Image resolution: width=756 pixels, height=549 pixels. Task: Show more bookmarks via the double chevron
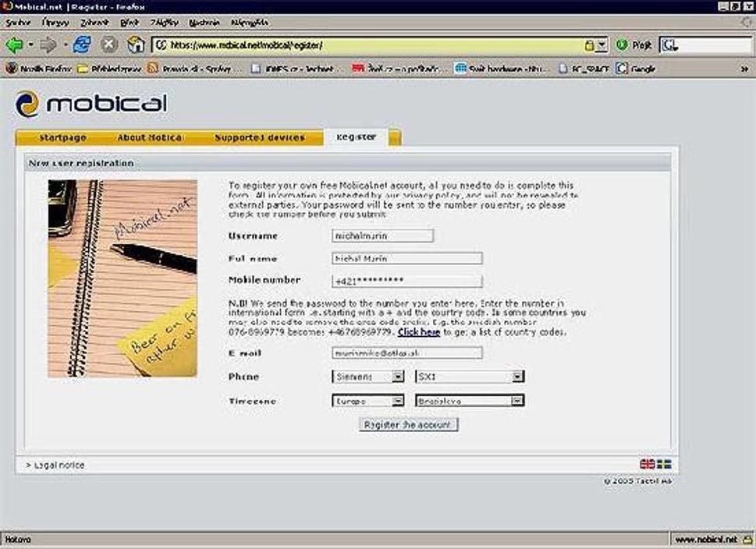tap(744, 69)
